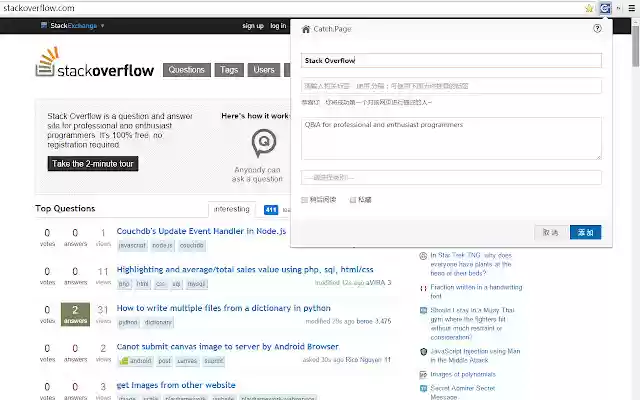Click the php tag
Screen dimensions: 640x400
click(124, 284)
